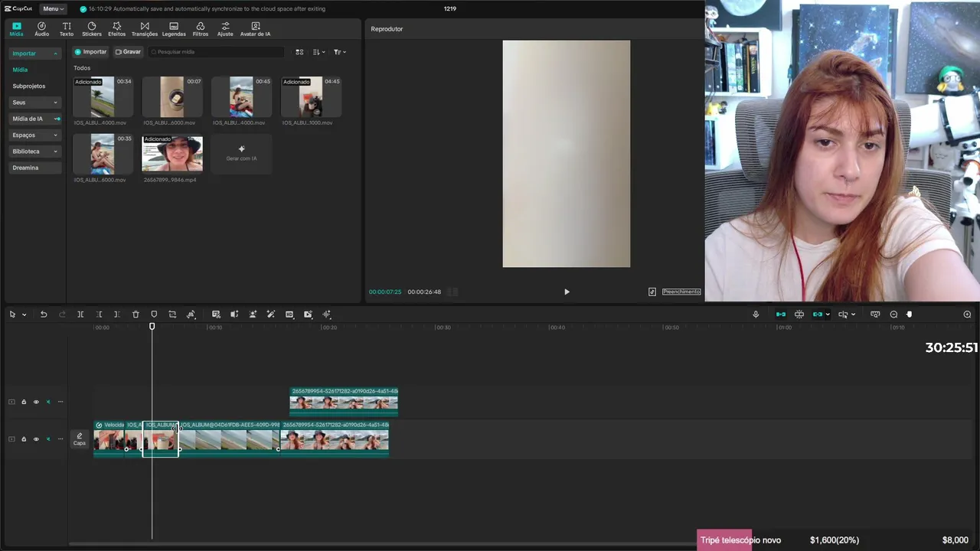The width and height of the screenshot is (980, 551).
Task: Open the crop and rotate tool
Action: 172,315
